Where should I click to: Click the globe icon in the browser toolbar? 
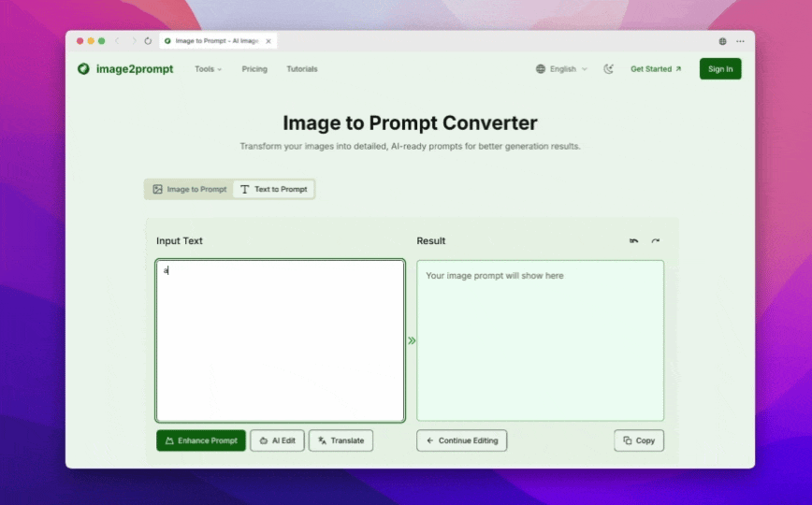(x=722, y=41)
